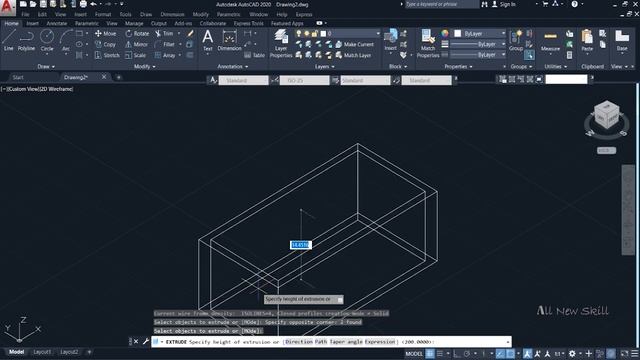The height and width of the screenshot is (360, 640).
Task: Open the Dimension menu
Action: point(172,14)
